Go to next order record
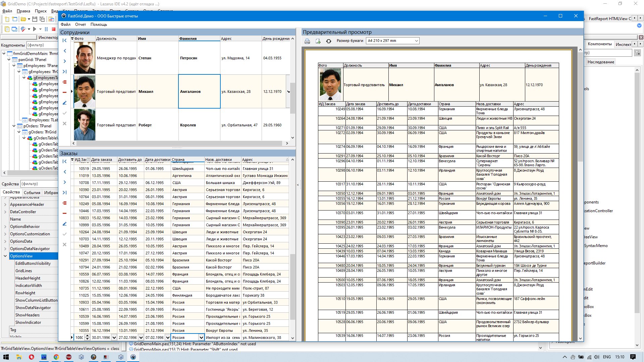Screen dimensions: 644x362 pos(65,182)
